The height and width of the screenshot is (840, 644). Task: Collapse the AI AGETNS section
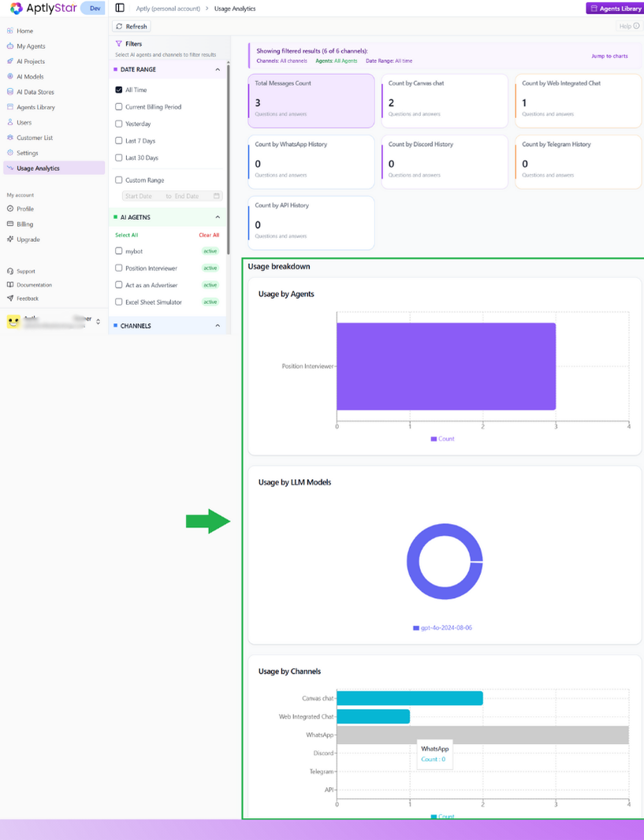point(218,217)
